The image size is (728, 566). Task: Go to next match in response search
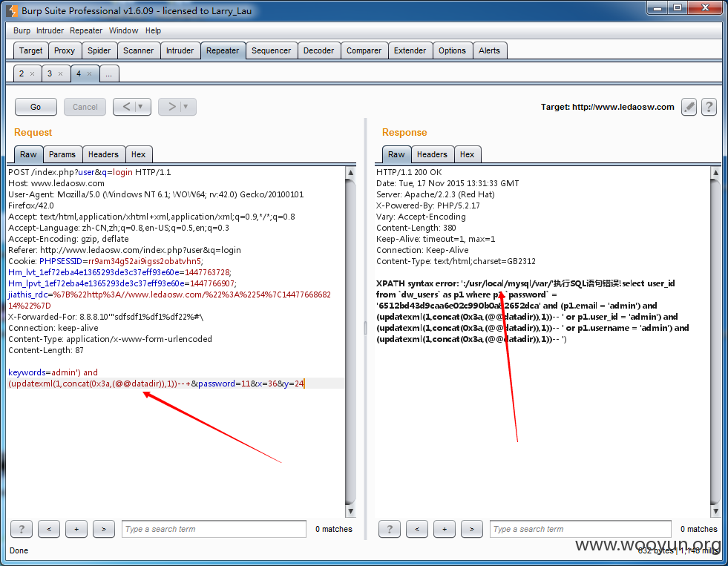pos(472,529)
